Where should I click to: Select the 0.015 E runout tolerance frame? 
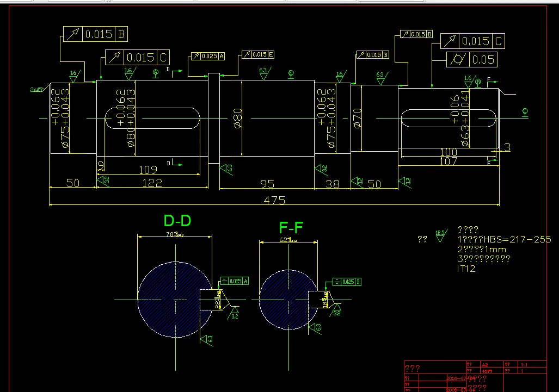[258, 54]
